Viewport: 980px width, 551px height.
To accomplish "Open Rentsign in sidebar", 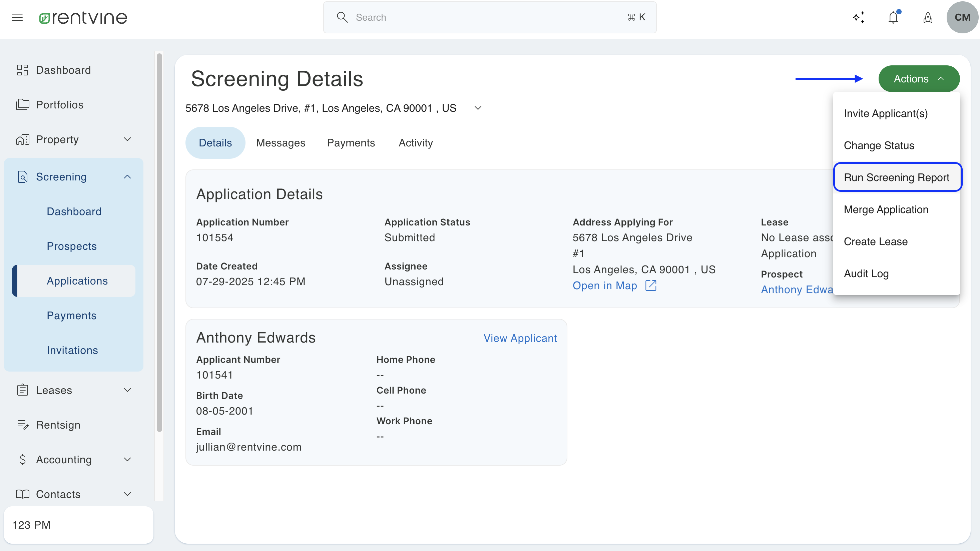I will pos(58,425).
